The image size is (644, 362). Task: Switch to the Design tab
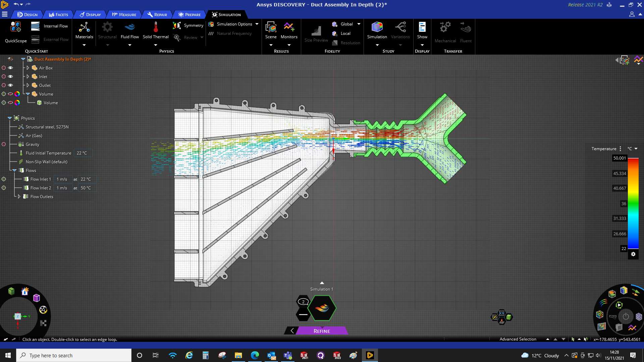click(x=28, y=15)
